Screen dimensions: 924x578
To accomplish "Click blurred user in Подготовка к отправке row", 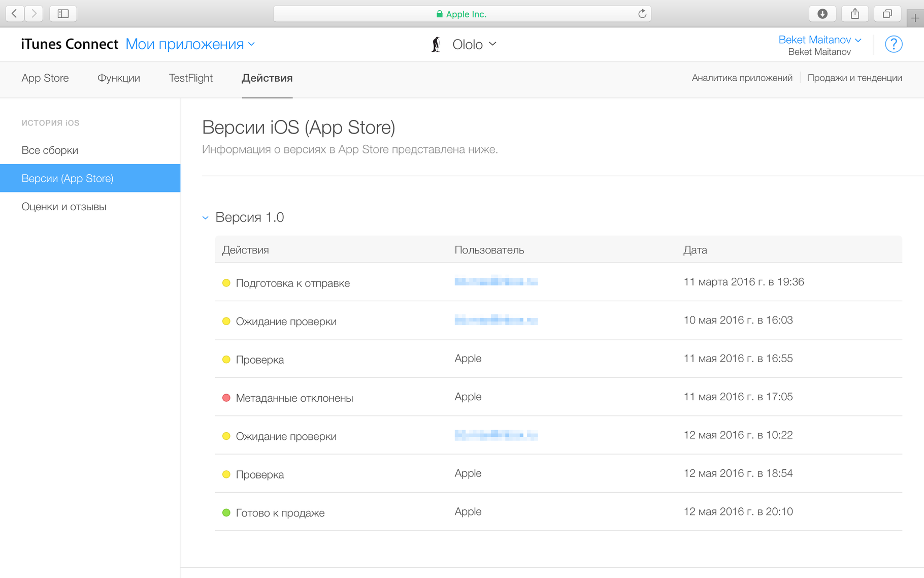I will click(496, 281).
